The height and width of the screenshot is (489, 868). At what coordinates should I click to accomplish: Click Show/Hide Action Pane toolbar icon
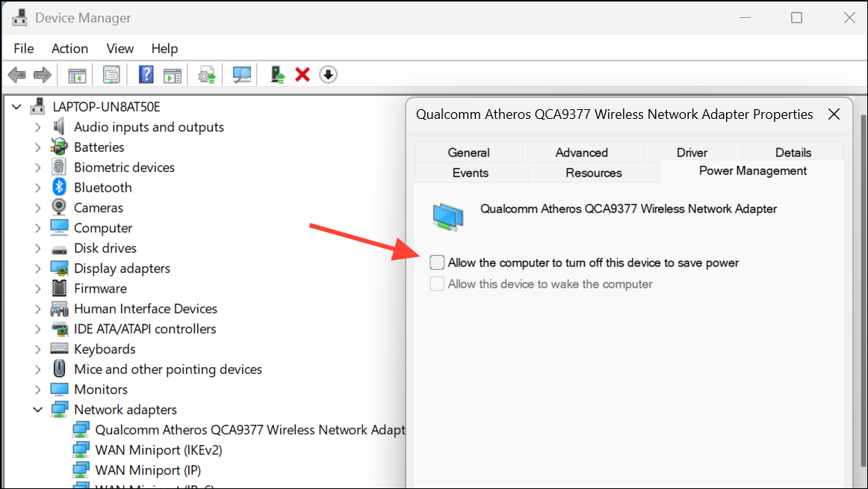(173, 75)
